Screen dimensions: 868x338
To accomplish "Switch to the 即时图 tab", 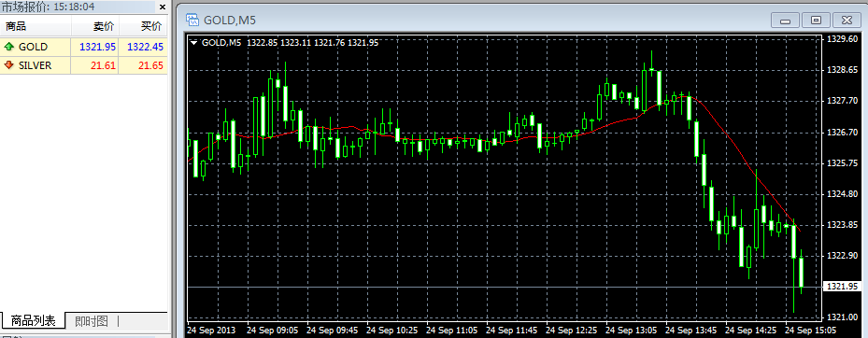I will (x=92, y=321).
